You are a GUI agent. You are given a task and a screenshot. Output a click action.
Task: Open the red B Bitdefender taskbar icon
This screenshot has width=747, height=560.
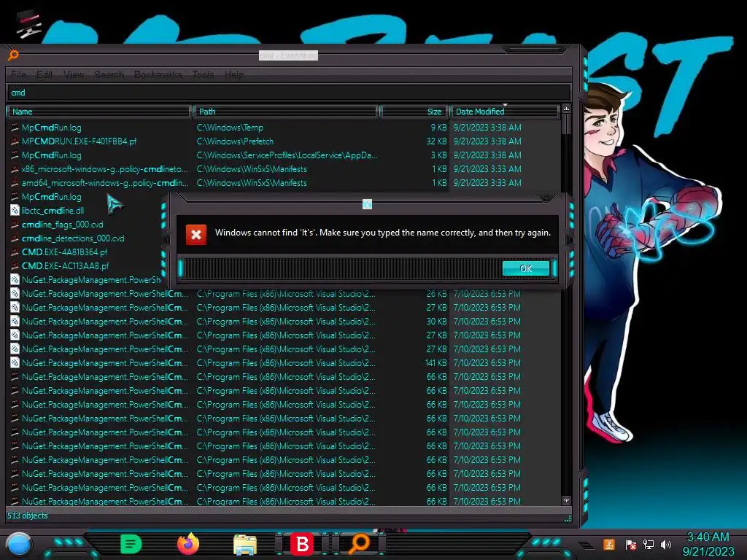302,544
